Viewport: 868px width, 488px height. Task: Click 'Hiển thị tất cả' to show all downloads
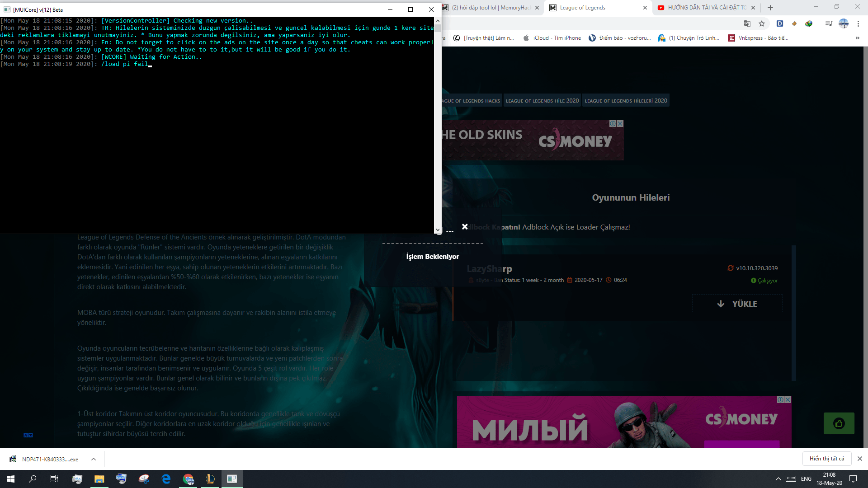[827, 459]
